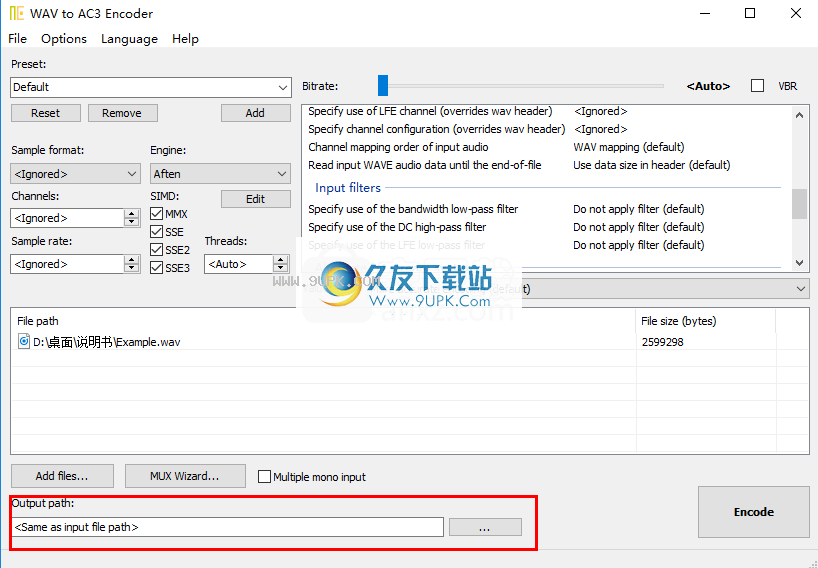Click the Add files... button
The height and width of the screenshot is (568, 818).
[62, 476]
